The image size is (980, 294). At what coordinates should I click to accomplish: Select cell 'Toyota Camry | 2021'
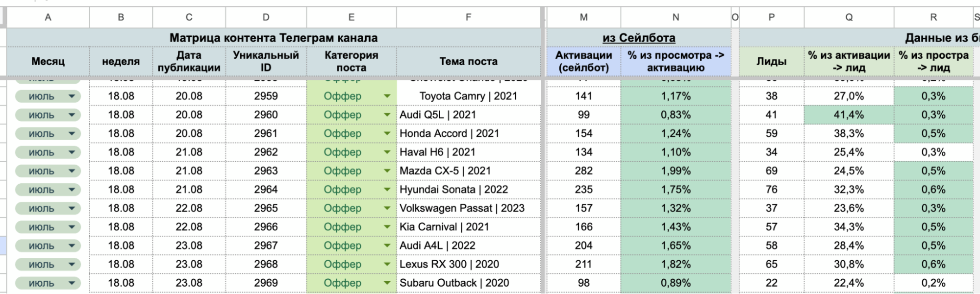469,96
